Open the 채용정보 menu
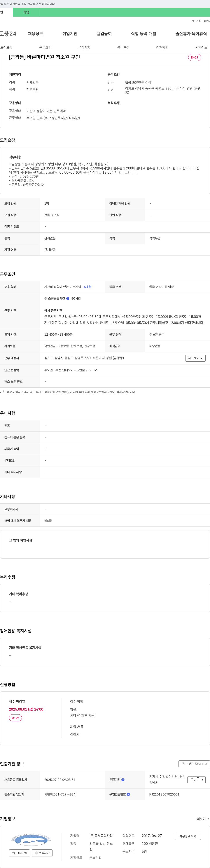Viewport: 210px width, 868px height. 35,34
